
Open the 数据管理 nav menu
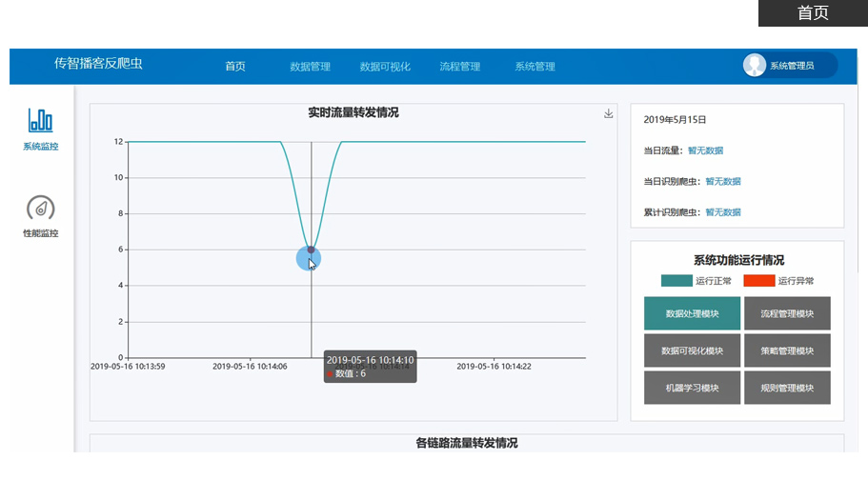(310, 67)
